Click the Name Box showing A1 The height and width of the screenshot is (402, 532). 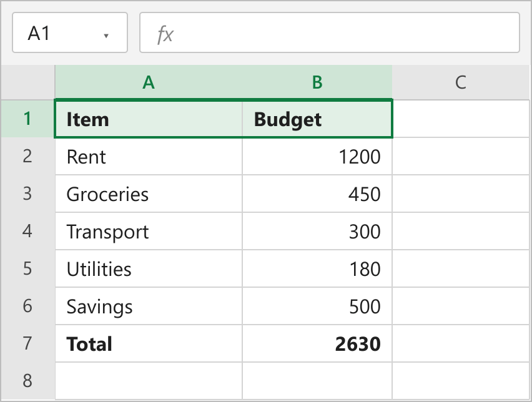70,32
